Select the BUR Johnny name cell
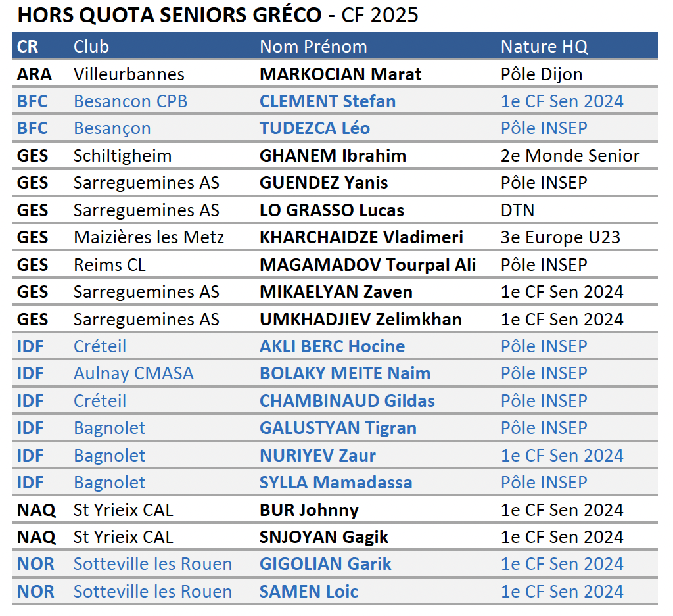 coord(309,510)
